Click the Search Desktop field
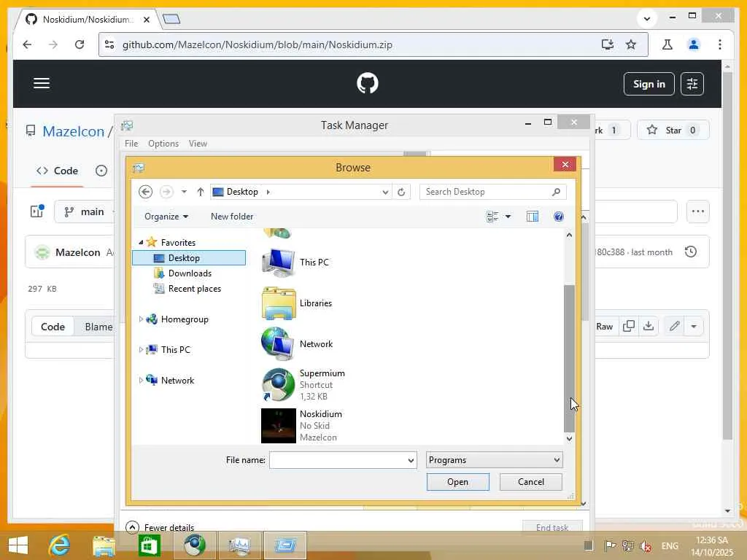Viewport: 747px width, 560px height. click(492, 192)
